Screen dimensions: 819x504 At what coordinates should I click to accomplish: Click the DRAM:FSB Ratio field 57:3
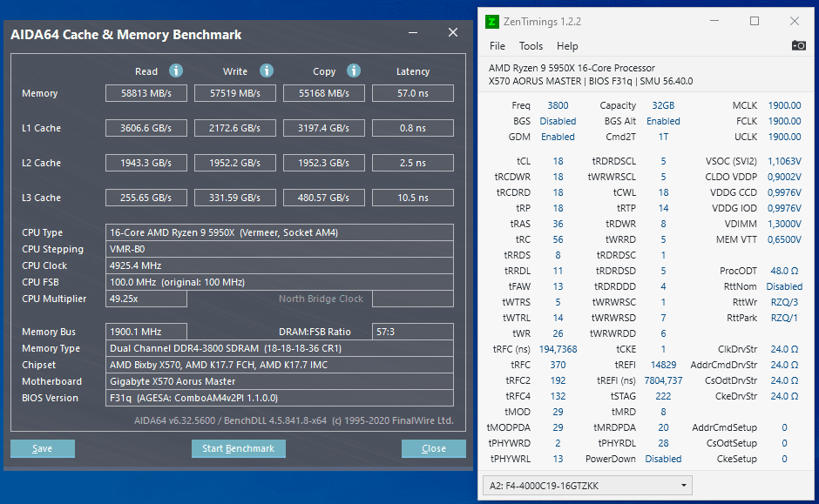tap(413, 332)
